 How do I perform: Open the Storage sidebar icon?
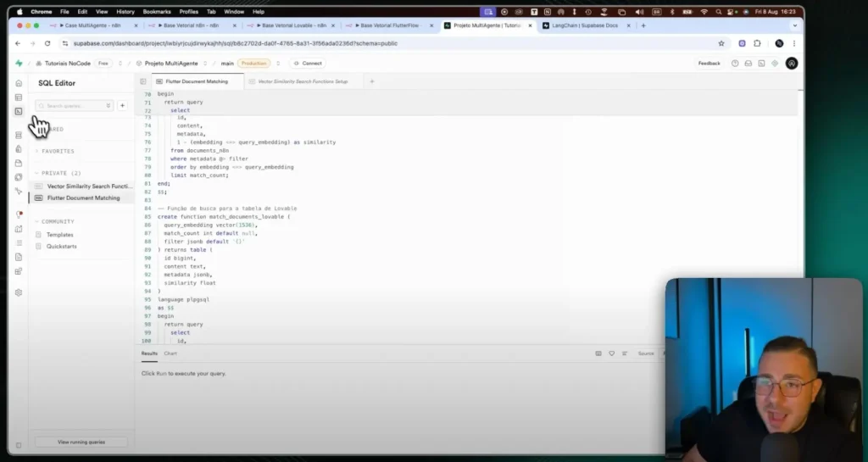19,164
